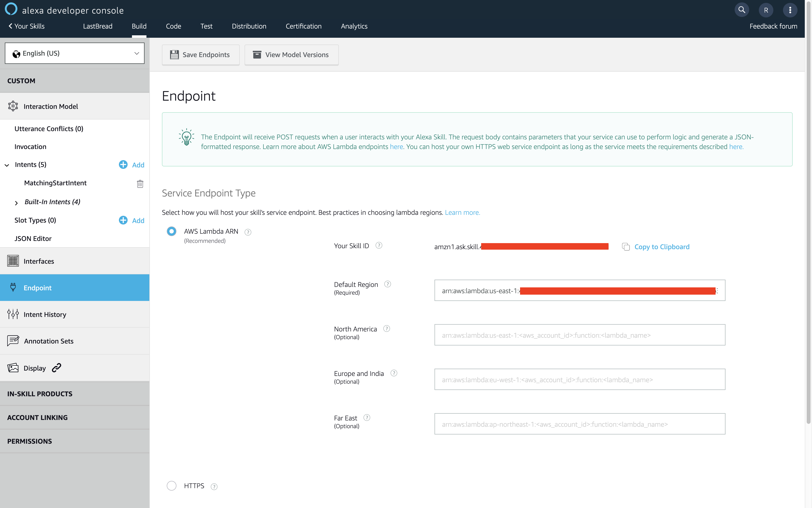
Task: Click the help icon next to HTTPS
Action: [x=214, y=486]
